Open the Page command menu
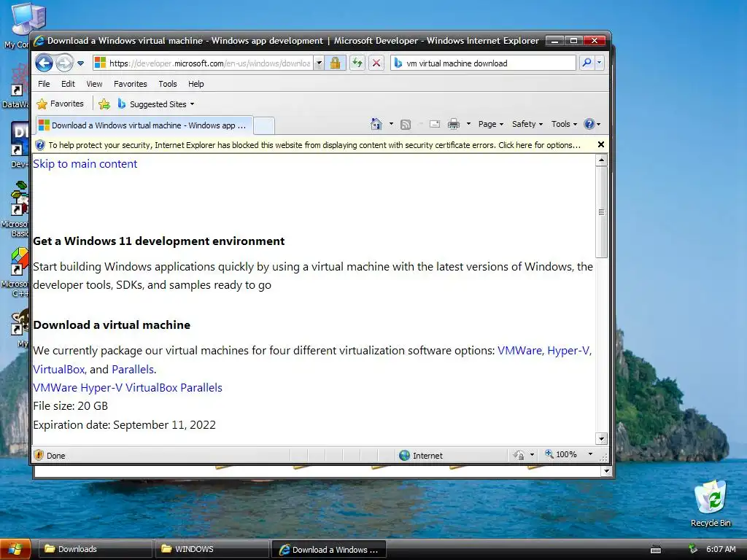Viewport: 747px width, 560px height. (491, 124)
